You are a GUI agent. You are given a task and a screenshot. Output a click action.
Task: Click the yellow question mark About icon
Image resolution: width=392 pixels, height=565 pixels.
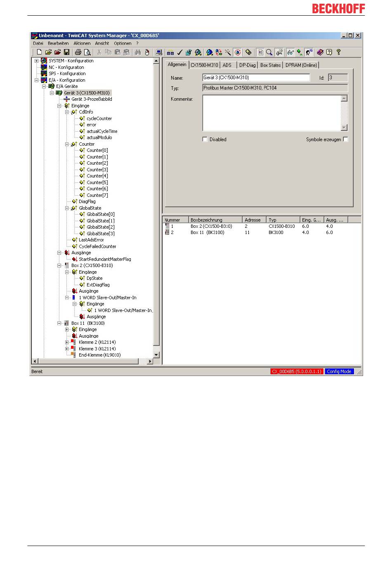(338, 52)
